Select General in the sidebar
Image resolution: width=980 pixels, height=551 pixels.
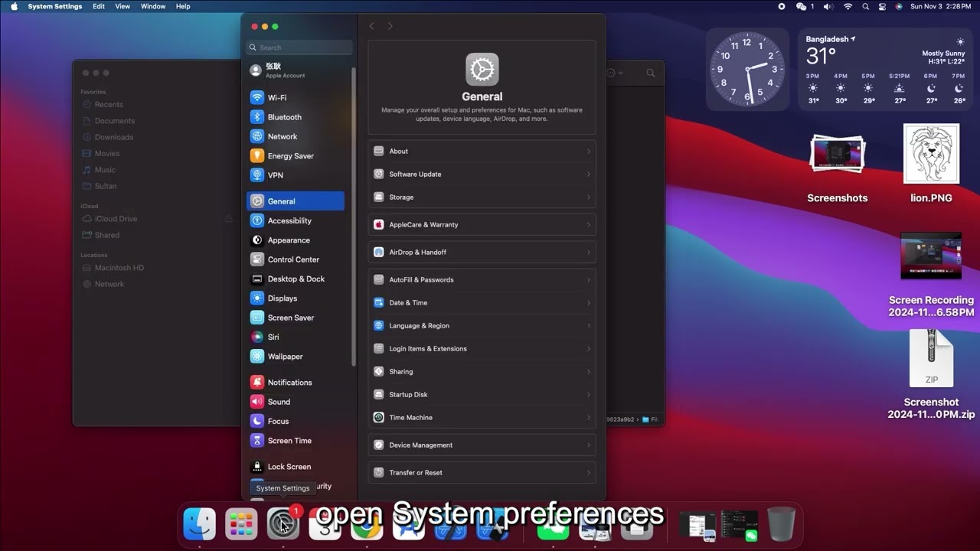pyautogui.click(x=296, y=201)
